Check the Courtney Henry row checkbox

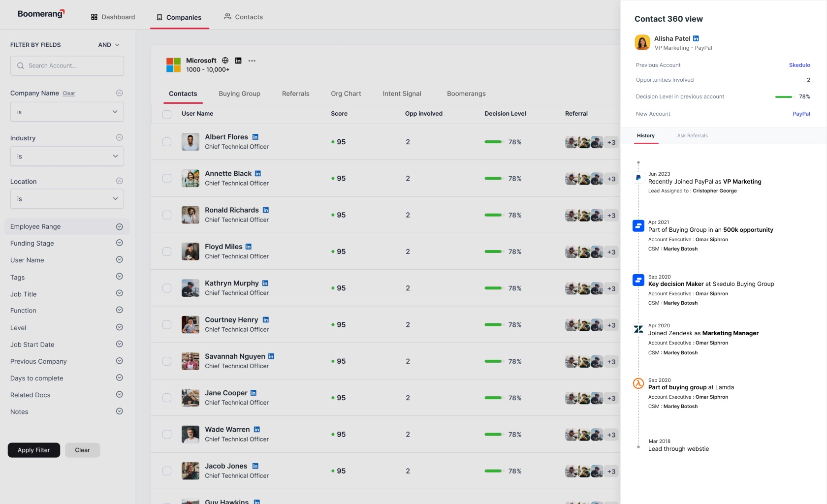tap(167, 325)
